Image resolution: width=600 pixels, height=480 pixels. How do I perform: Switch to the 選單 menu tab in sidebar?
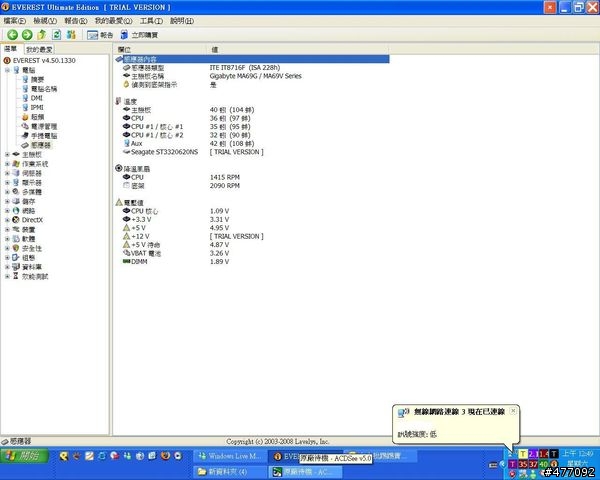click(x=11, y=49)
